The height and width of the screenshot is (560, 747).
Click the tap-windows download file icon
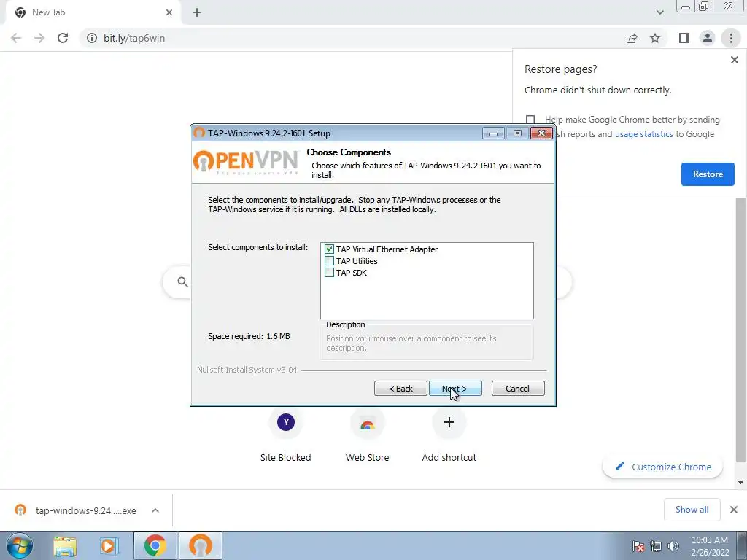coord(20,510)
